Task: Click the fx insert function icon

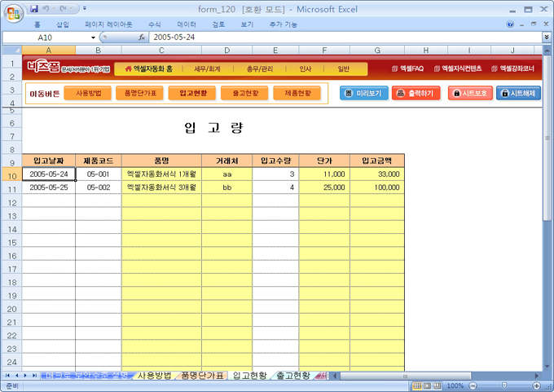Action: (142, 37)
